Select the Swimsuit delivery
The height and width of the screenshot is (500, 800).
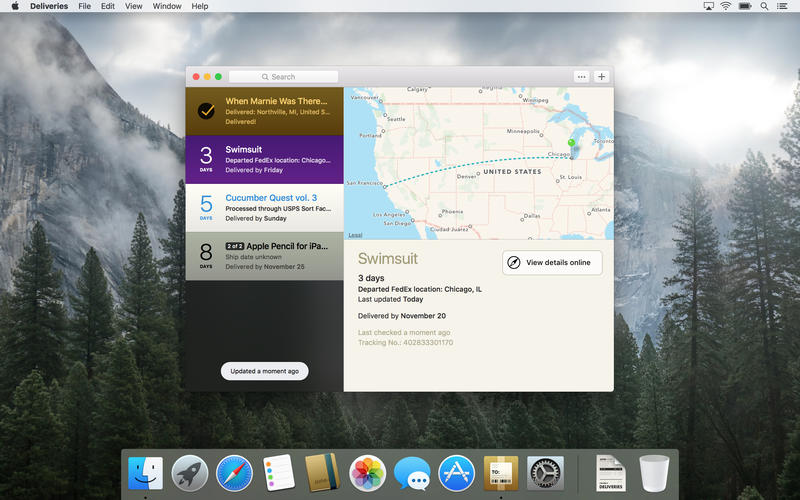(264, 159)
